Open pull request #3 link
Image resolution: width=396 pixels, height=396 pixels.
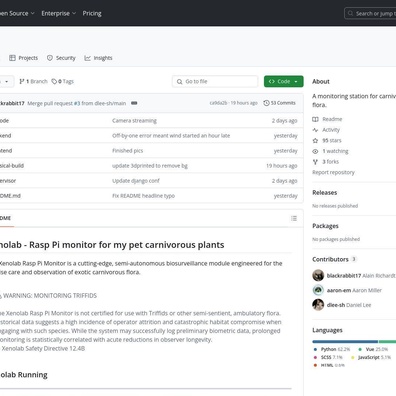(77, 103)
